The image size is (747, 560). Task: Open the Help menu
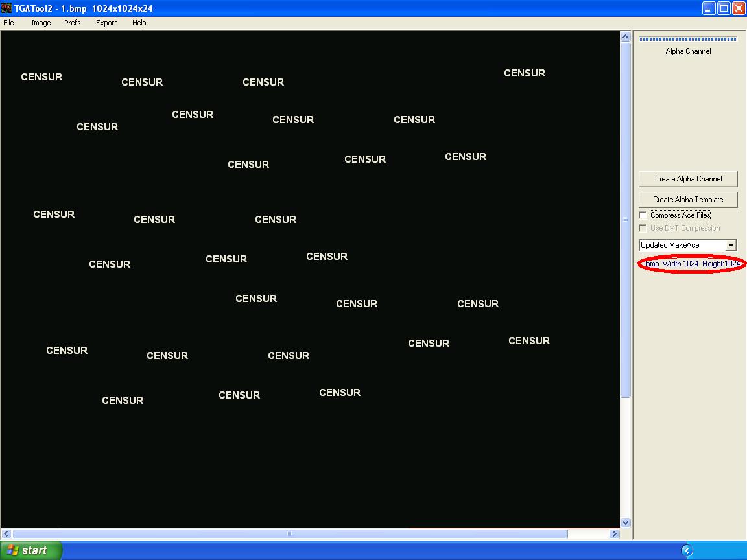(139, 23)
